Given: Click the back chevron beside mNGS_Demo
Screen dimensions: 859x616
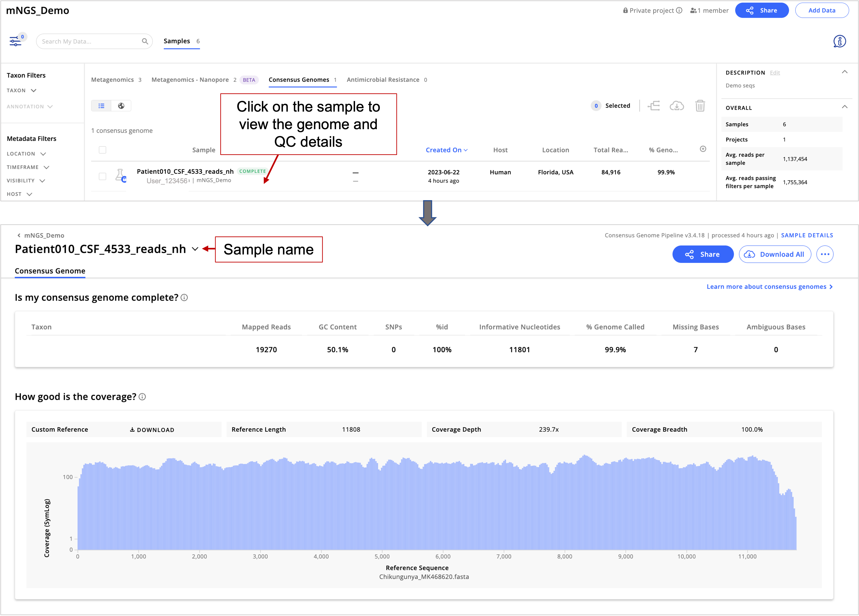Looking at the screenshot, I should pyautogui.click(x=18, y=235).
